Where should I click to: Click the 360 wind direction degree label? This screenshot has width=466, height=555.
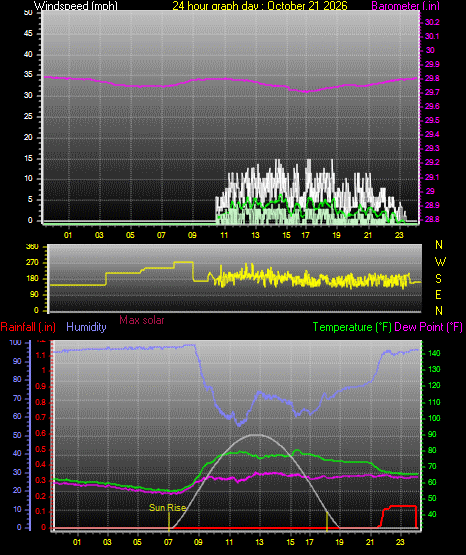tap(32, 247)
